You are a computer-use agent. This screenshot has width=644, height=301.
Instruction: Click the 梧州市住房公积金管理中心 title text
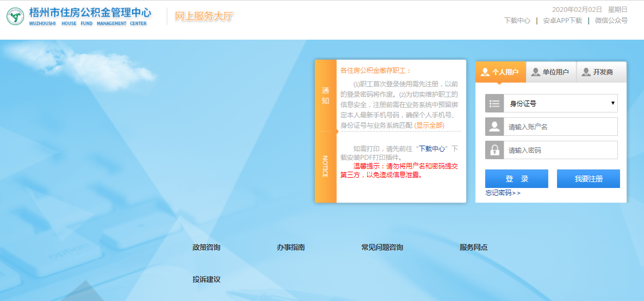click(90, 12)
